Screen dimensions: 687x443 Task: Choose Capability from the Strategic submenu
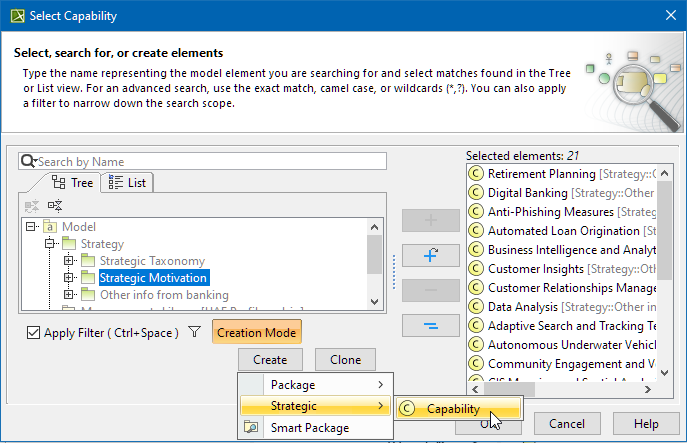click(453, 408)
